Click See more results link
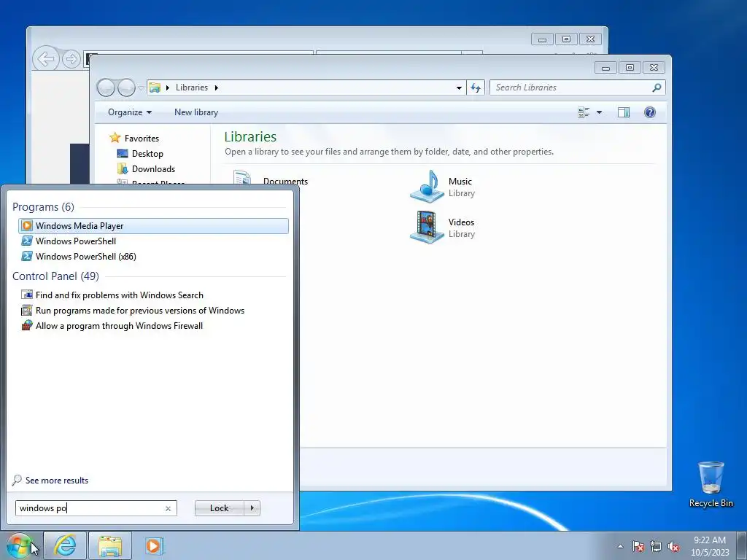The image size is (747, 560). tap(57, 481)
